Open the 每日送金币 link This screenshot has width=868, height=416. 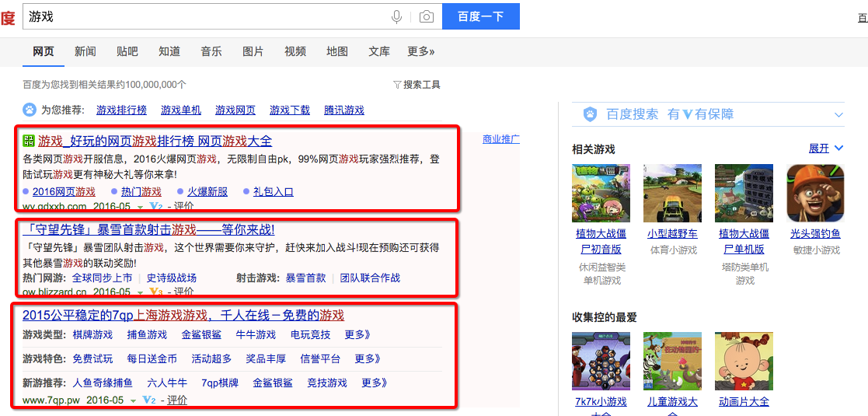pyautogui.click(x=152, y=359)
